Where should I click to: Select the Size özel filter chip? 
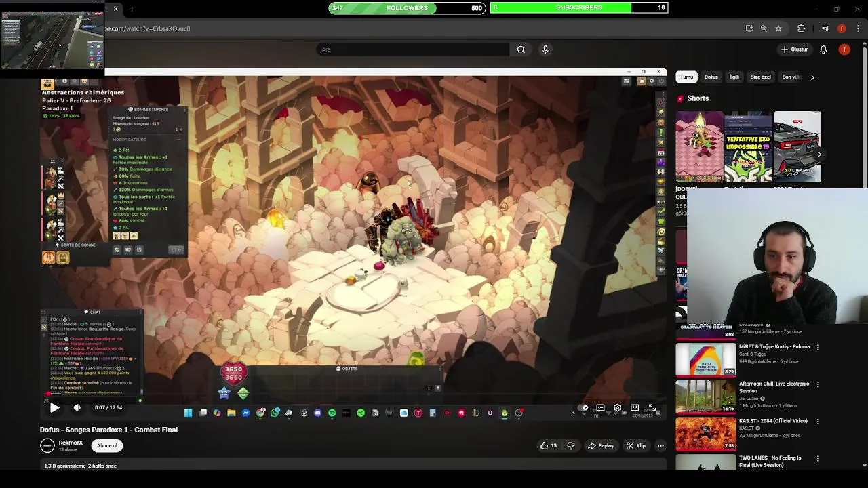coord(760,77)
